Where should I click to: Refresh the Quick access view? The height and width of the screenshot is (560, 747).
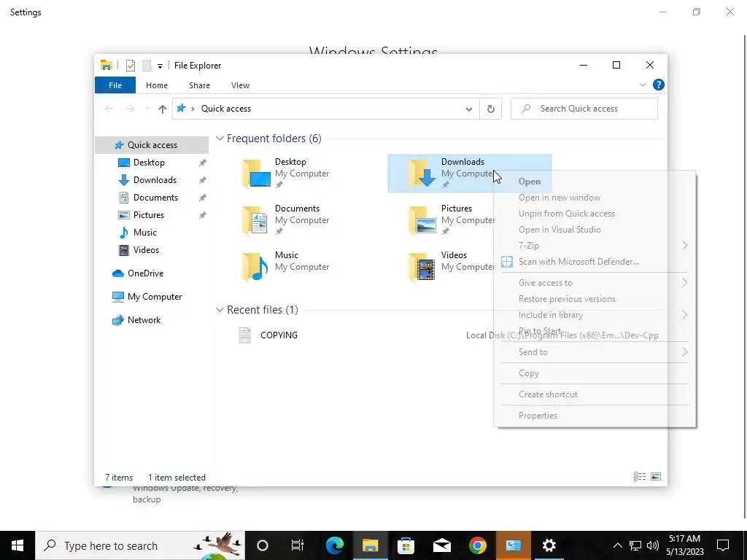pyautogui.click(x=491, y=109)
